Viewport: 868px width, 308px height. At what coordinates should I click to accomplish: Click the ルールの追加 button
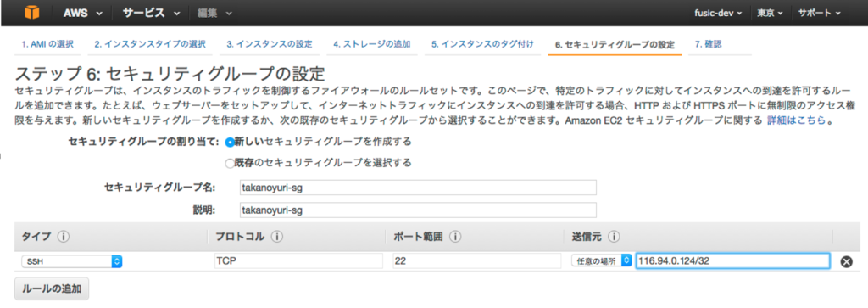[52, 288]
